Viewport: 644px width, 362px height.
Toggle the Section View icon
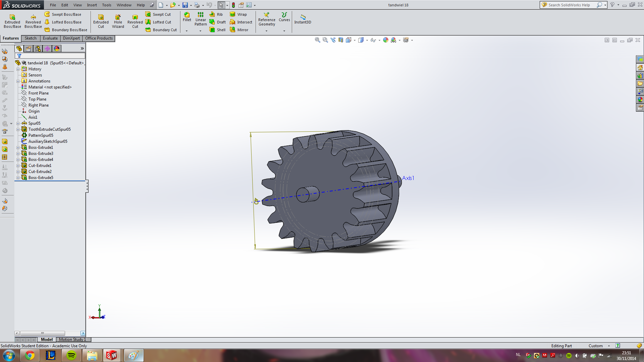(341, 40)
